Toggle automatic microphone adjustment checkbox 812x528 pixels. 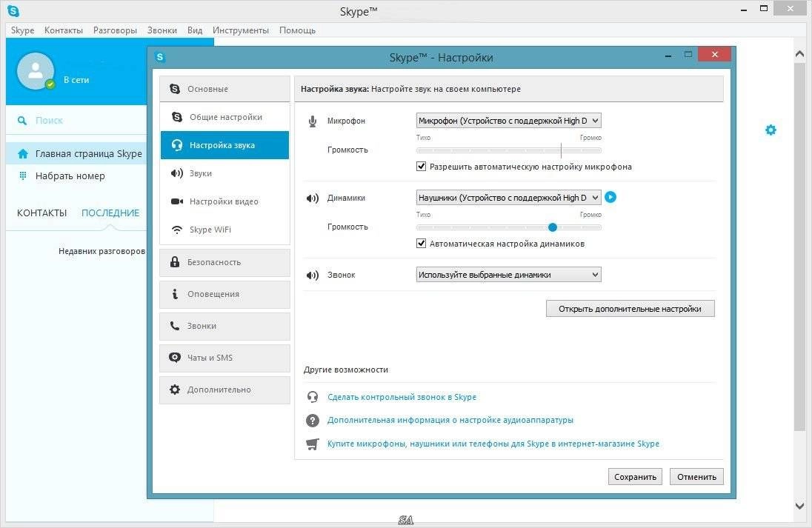421,167
